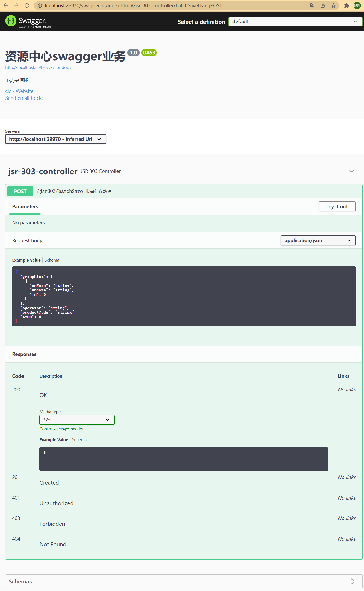Click the Try it out button
364x591 pixels.
point(337,206)
